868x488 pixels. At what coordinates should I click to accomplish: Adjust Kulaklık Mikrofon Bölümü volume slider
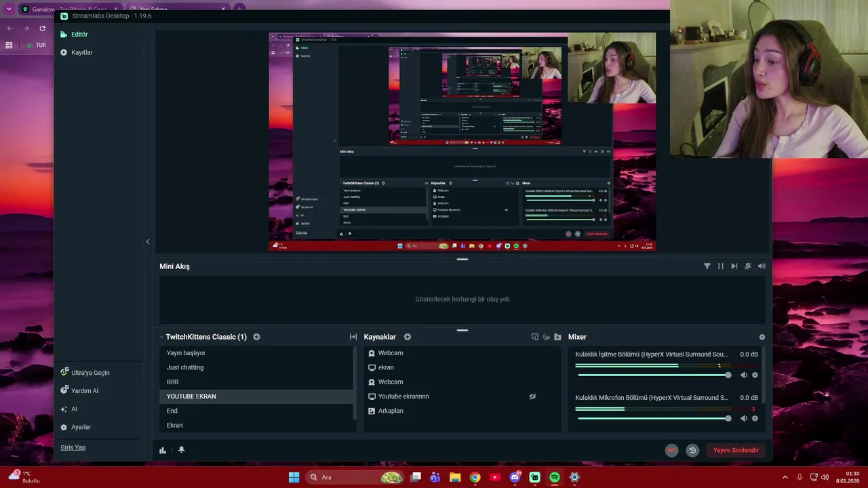[654, 418]
